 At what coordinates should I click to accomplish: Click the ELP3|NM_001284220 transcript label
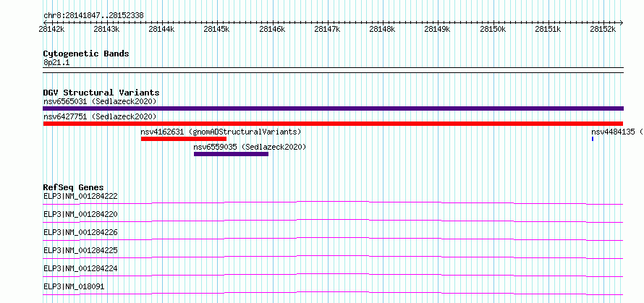click(x=80, y=214)
